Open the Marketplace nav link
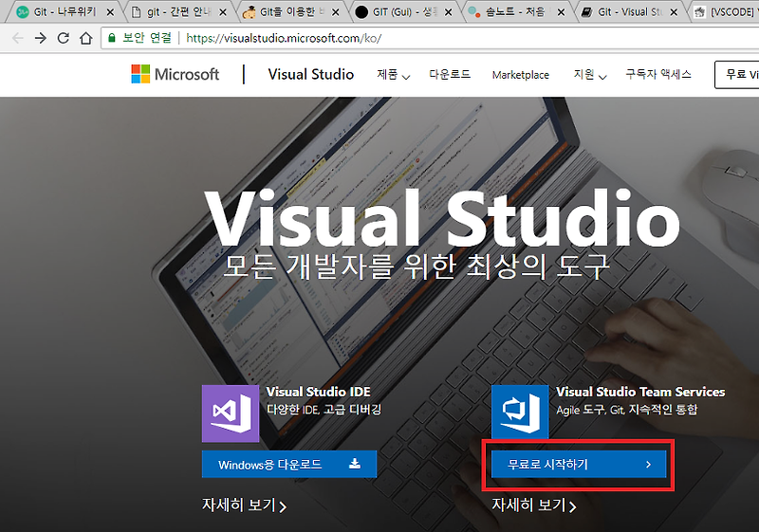This screenshot has width=759, height=532. pos(520,75)
